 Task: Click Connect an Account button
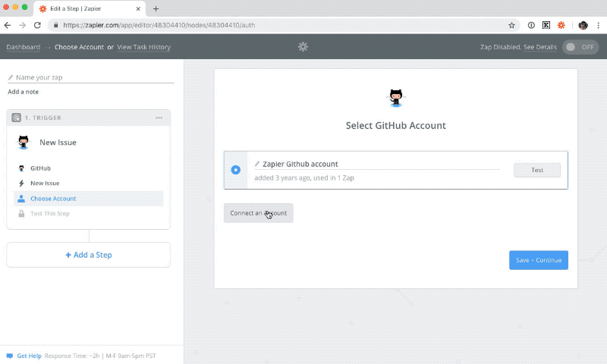(259, 213)
